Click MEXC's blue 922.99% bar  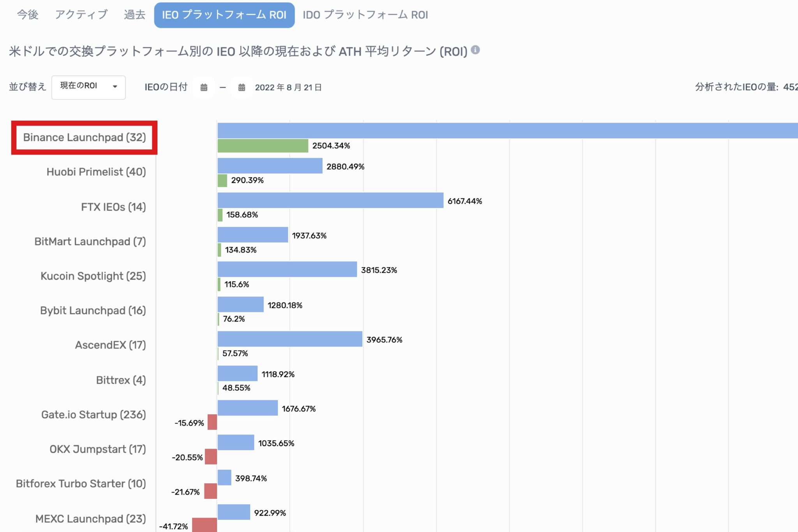pos(234,512)
